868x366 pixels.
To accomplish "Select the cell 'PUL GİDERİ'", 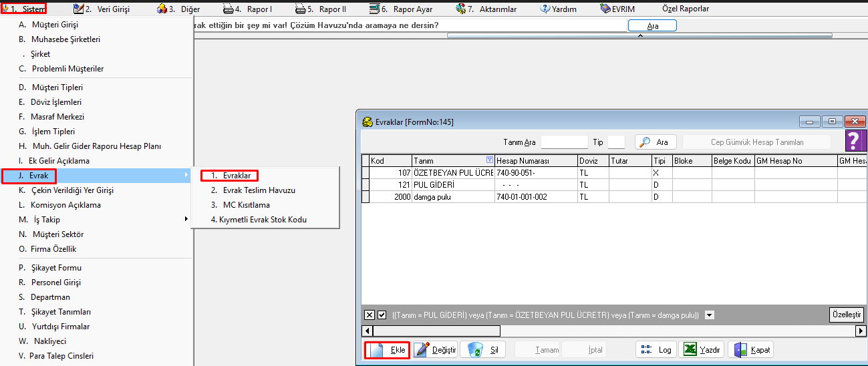I will click(x=453, y=185).
